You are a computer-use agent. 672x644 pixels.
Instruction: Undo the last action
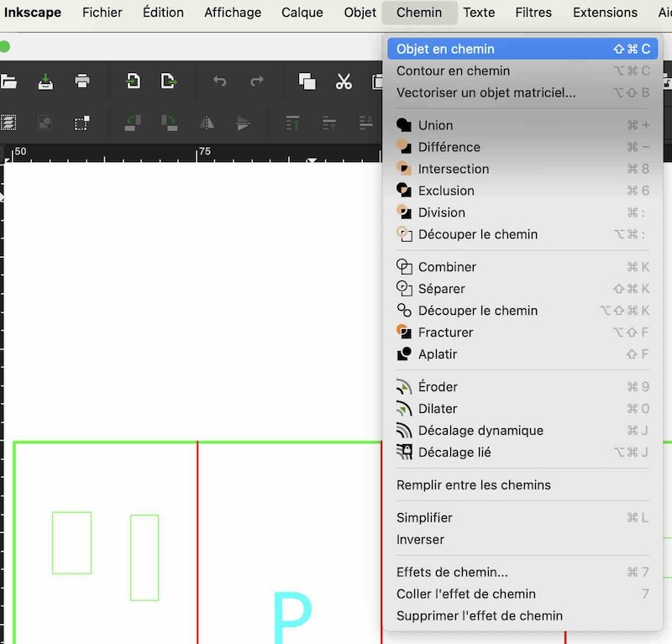219,81
